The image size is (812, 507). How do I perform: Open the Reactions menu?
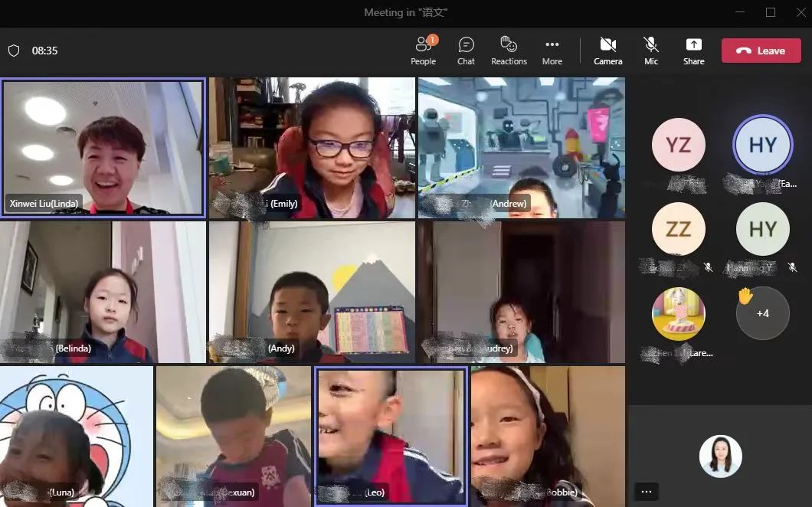(509, 51)
